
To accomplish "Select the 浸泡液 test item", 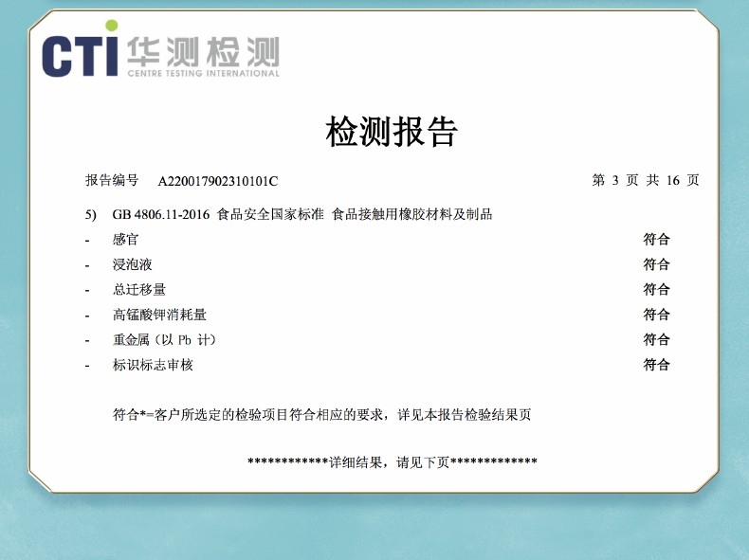I will [x=132, y=264].
